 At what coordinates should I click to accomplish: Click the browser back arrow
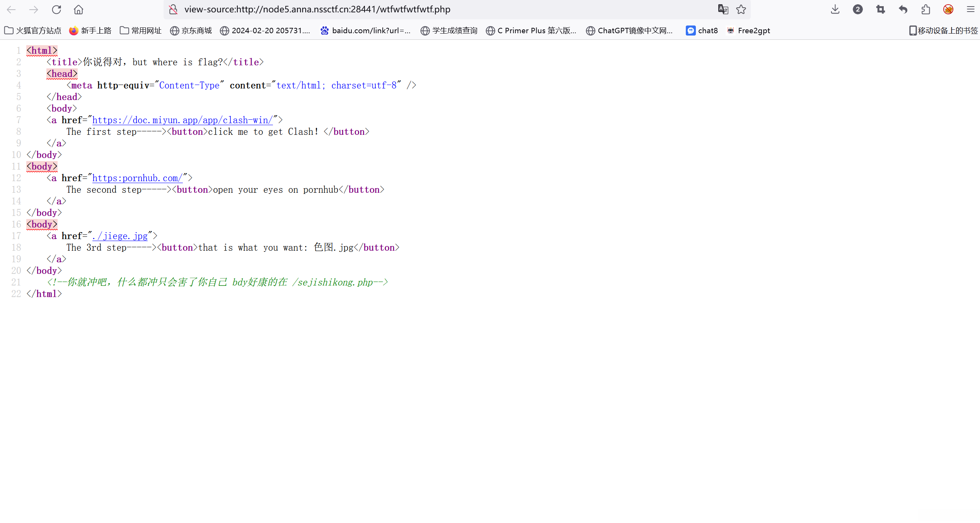tap(11, 9)
